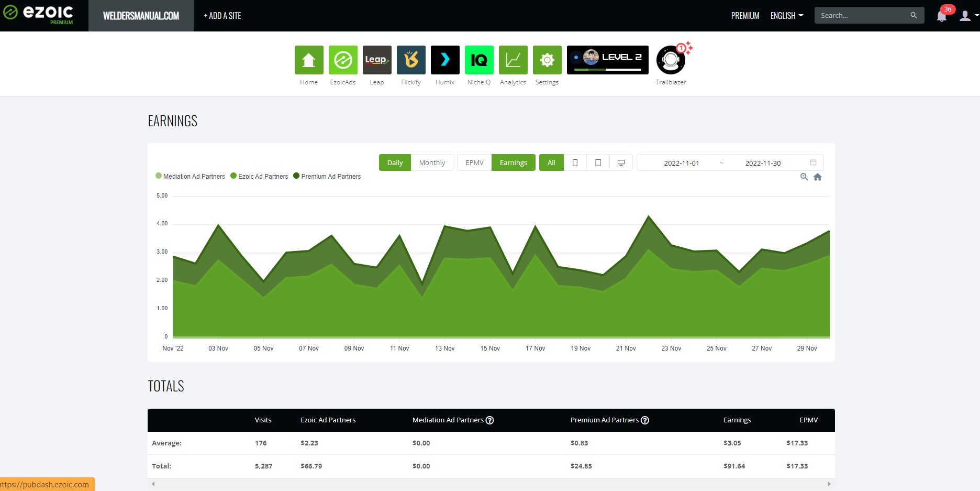
Task: Click the Ezoic Premium logo
Action: point(39,15)
